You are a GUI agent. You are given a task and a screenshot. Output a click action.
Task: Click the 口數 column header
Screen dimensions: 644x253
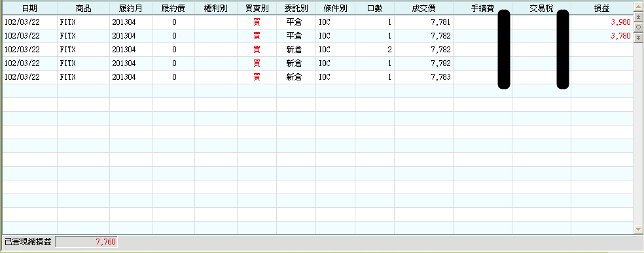point(374,8)
